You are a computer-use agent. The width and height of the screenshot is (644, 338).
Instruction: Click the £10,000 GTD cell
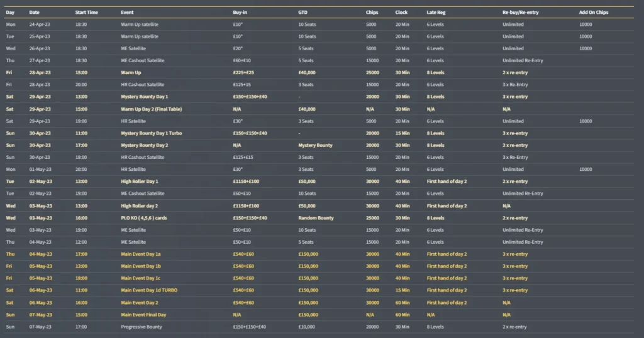click(308, 327)
